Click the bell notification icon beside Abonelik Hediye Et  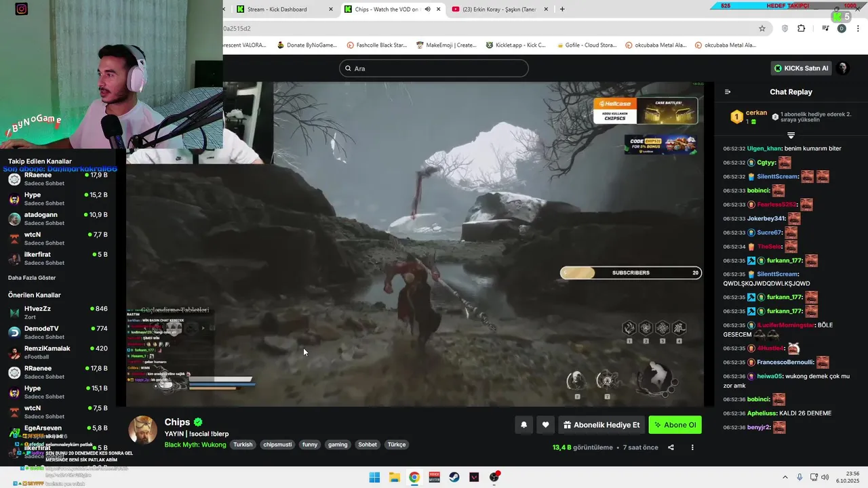pyautogui.click(x=524, y=425)
